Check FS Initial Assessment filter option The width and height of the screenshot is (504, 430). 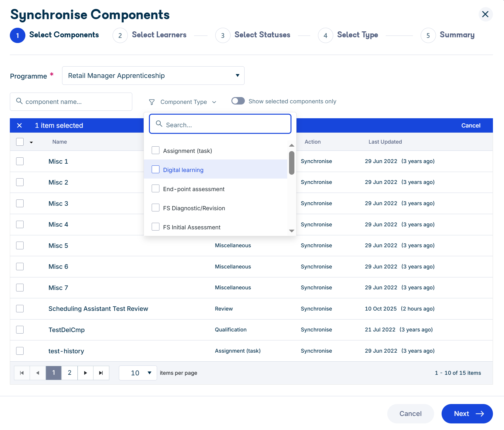156,227
